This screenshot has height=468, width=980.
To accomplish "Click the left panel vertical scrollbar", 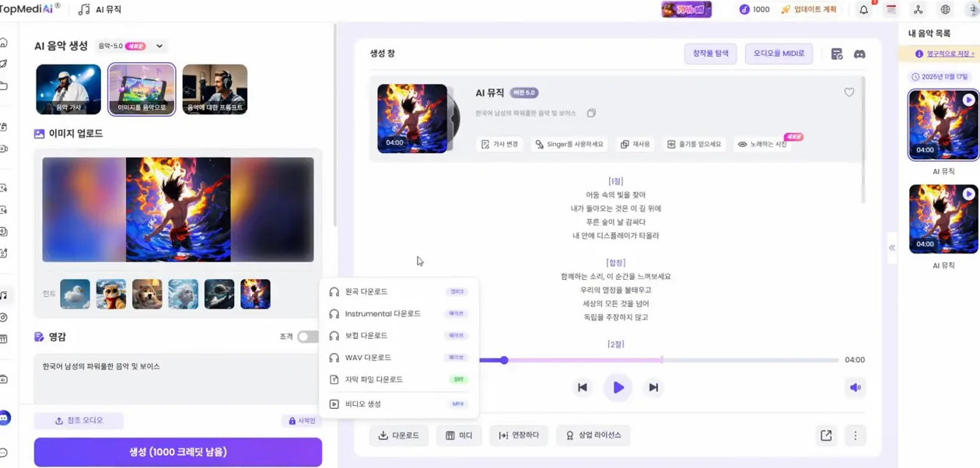I will pos(335,124).
